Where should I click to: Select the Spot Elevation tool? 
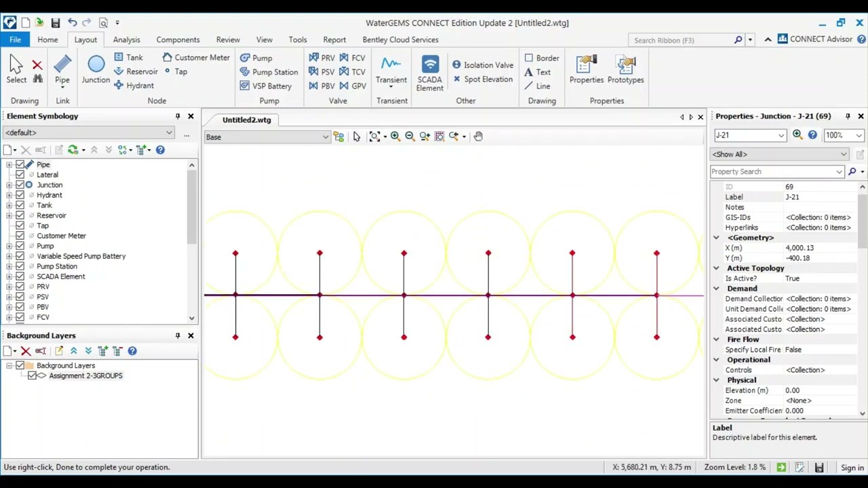pyautogui.click(x=482, y=79)
